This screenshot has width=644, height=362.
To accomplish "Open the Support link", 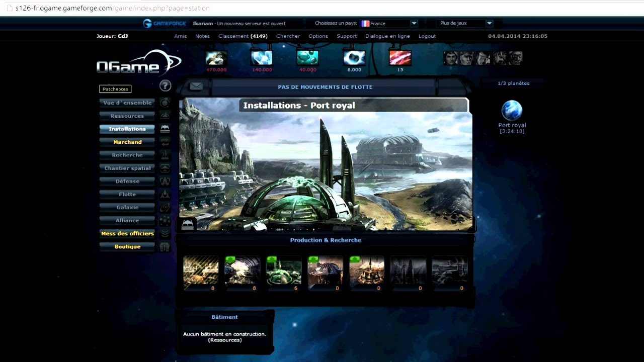I will [347, 36].
